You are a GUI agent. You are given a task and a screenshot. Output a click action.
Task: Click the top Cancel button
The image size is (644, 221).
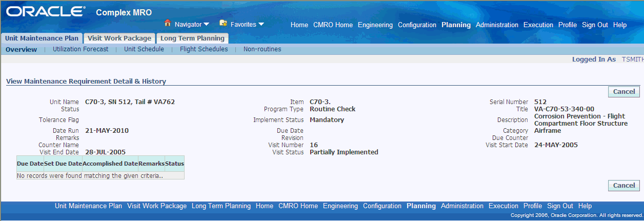[x=624, y=92]
